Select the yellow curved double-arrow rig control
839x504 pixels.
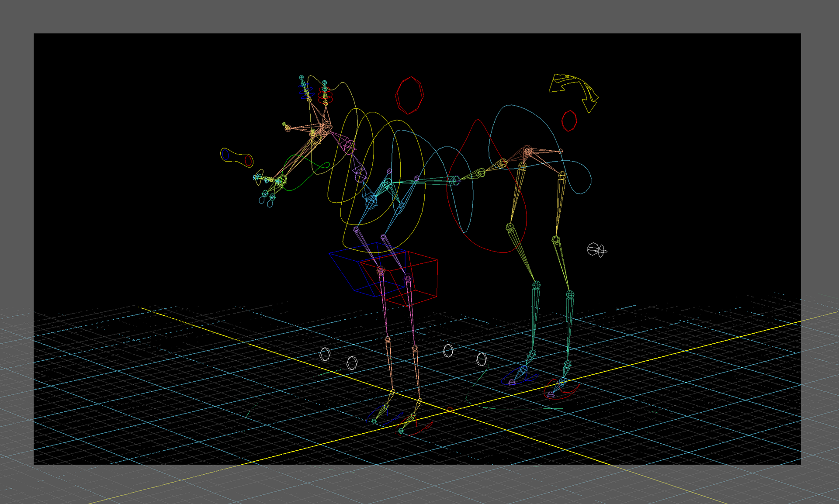coord(574,93)
